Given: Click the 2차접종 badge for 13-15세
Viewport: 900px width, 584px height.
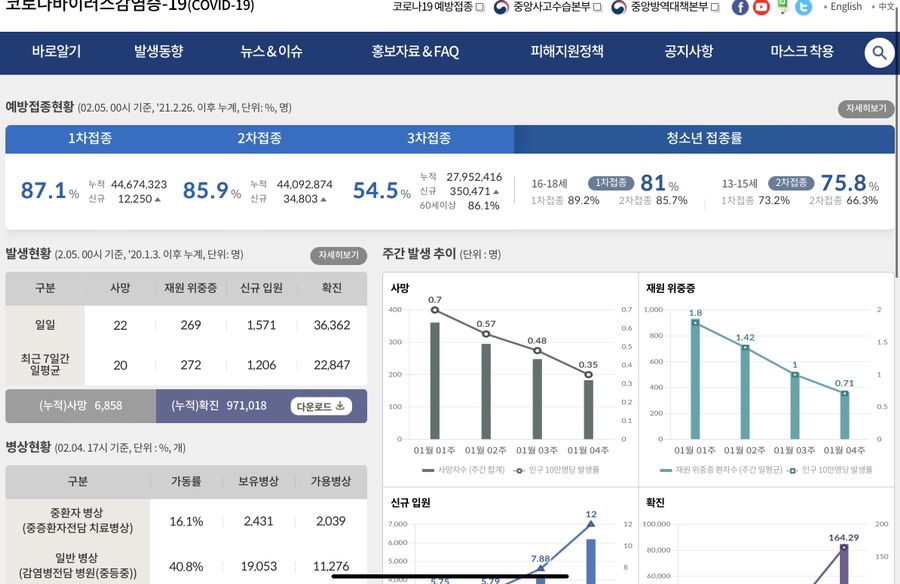Looking at the screenshot, I should (791, 183).
